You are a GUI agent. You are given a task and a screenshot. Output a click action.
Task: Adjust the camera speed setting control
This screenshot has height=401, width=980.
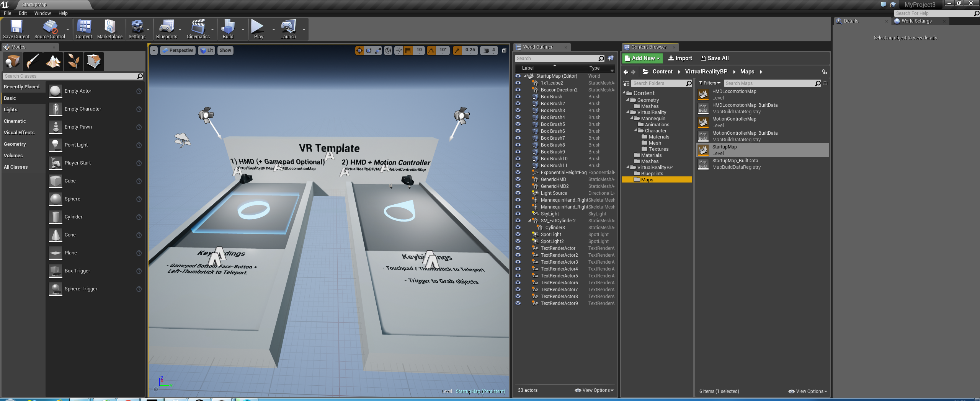489,51
